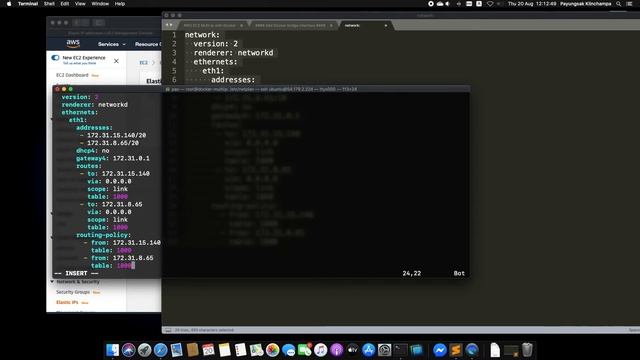Screen dimensions: 640x360
Task: Open the Messages bubble icon in dock
Action: [289, 350]
